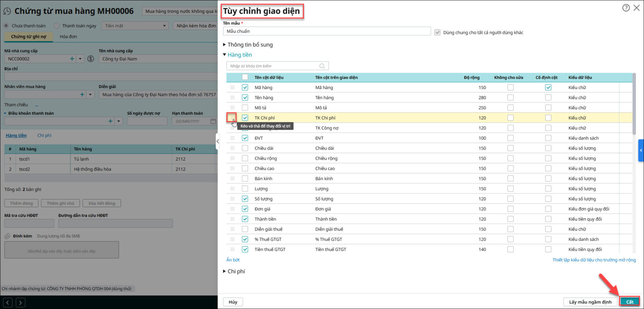Image resolution: width=644 pixels, height=309 pixels.
Task: Uncheck the Mã hàng column checkbox
Action: 245,87
